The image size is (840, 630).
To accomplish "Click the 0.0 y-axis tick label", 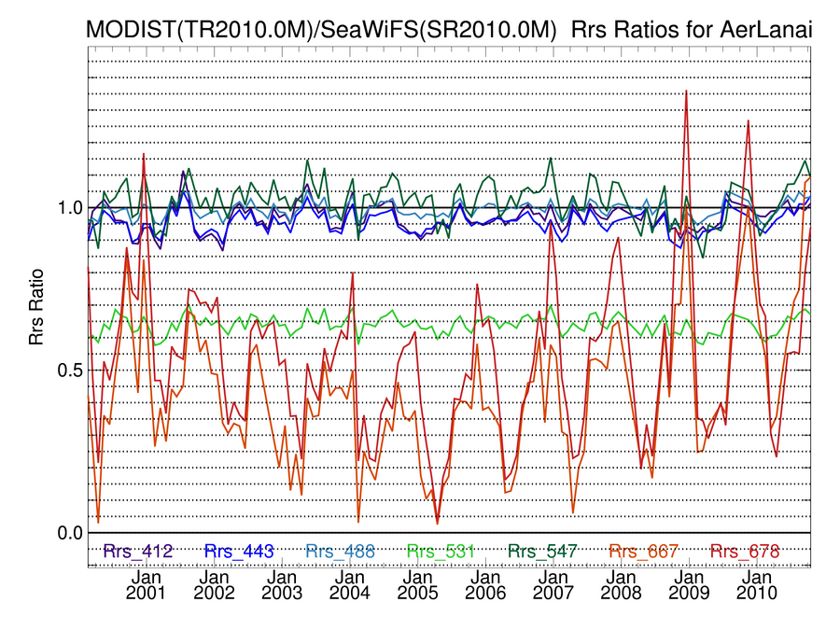I will tap(70, 533).
